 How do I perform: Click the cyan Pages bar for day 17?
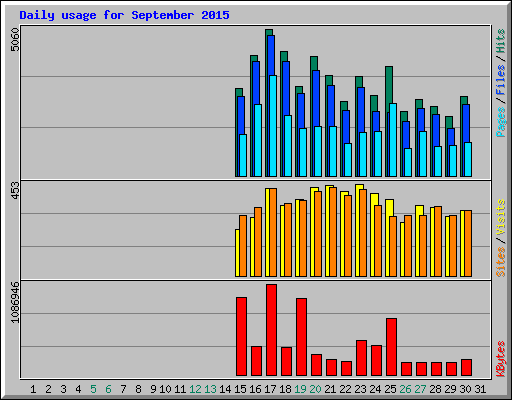point(273,126)
